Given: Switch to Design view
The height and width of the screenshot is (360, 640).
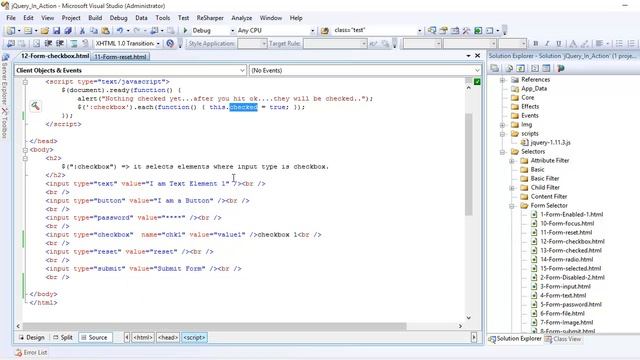Looking at the screenshot, I should pos(32,338).
